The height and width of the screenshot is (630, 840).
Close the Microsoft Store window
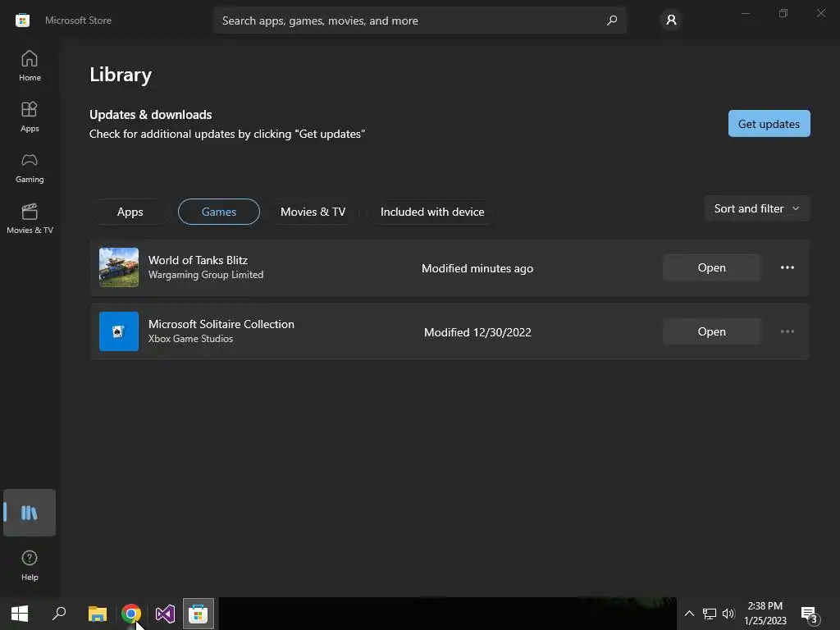pos(820,13)
